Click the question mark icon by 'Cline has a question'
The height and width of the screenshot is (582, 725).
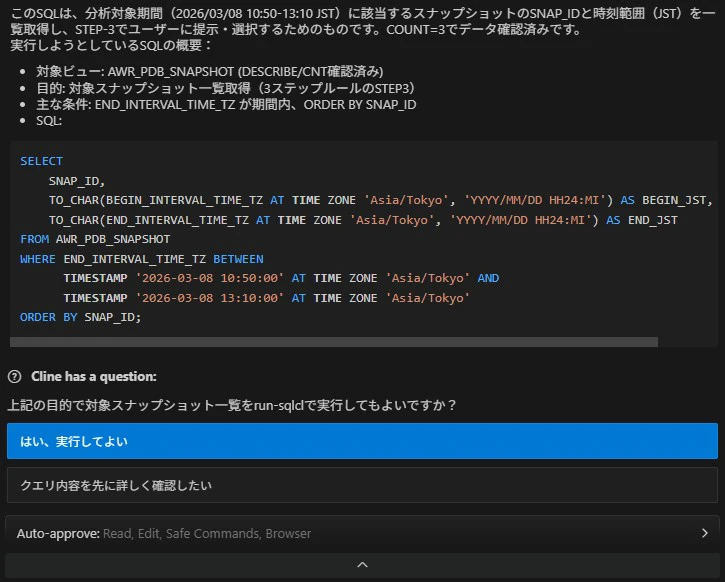[15, 376]
